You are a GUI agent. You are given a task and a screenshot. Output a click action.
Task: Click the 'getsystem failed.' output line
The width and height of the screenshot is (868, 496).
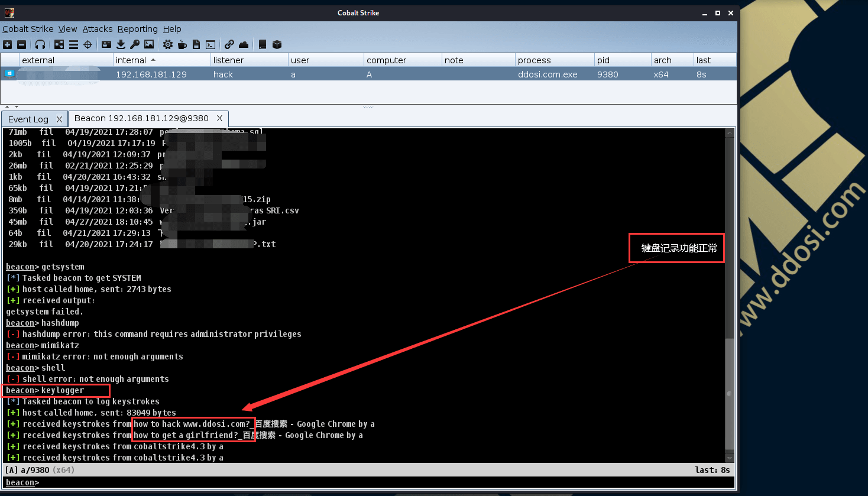[44, 312]
